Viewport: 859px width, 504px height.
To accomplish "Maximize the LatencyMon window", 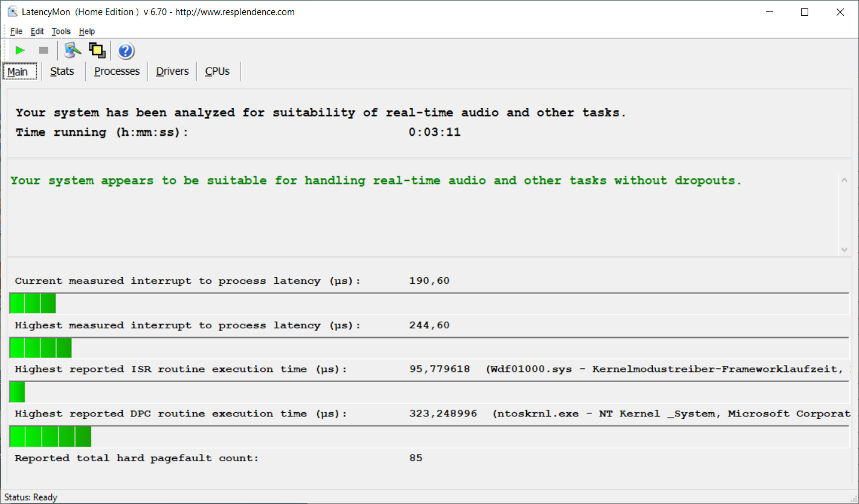I will [x=804, y=12].
